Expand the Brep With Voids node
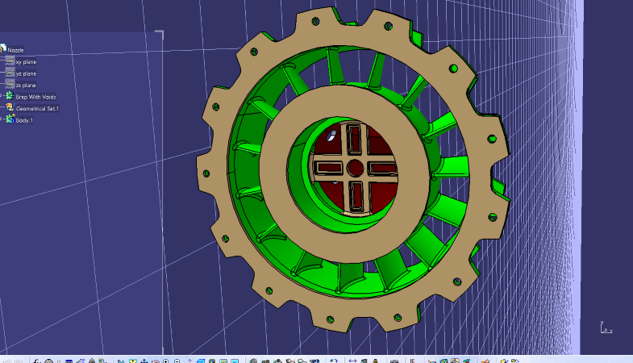The image size is (633, 363). (1, 96)
